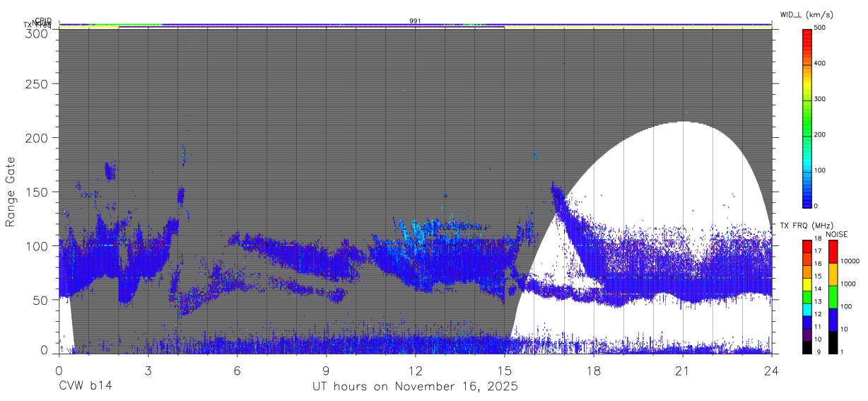Click the green 100–1000 NOISE legend swatch
This screenshot has width=868, height=401.
(832, 297)
